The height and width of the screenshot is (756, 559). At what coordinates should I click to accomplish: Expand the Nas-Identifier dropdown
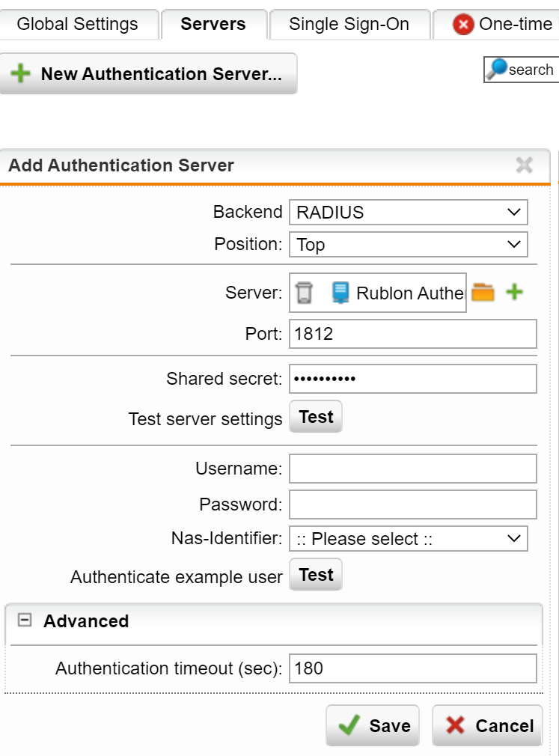click(408, 539)
